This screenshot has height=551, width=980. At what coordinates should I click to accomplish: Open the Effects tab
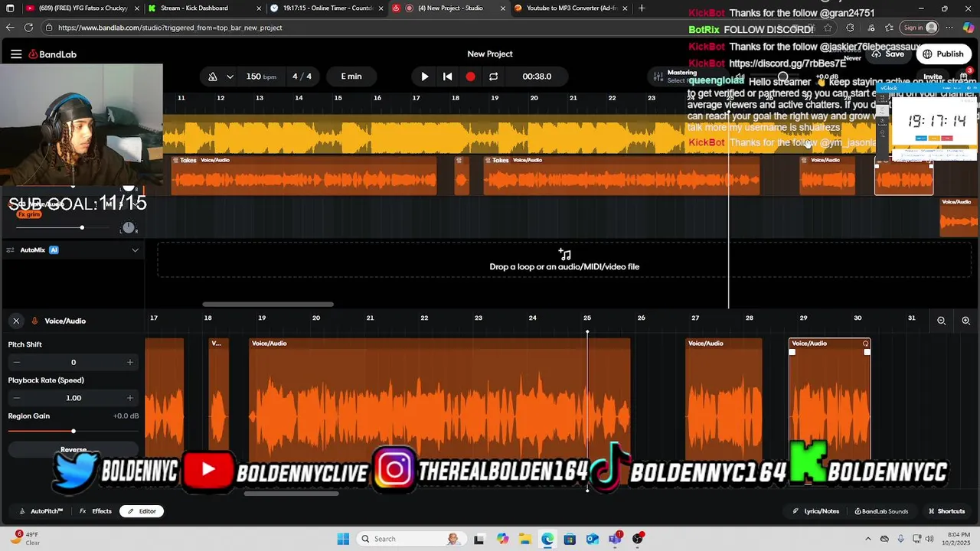[x=96, y=511]
